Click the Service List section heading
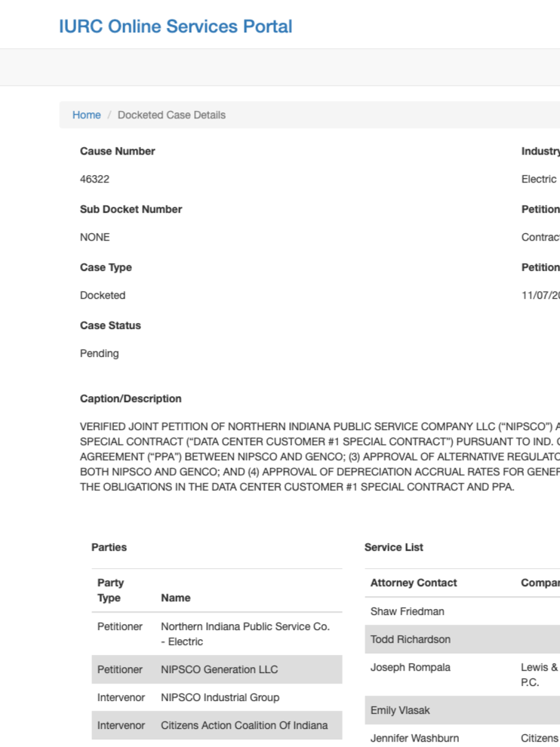 pyautogui.click(x=394, y=547)
